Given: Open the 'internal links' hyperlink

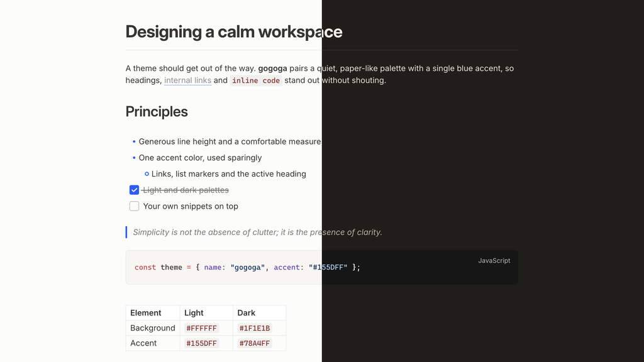Looking at the screenshot, I should (187, 80).
